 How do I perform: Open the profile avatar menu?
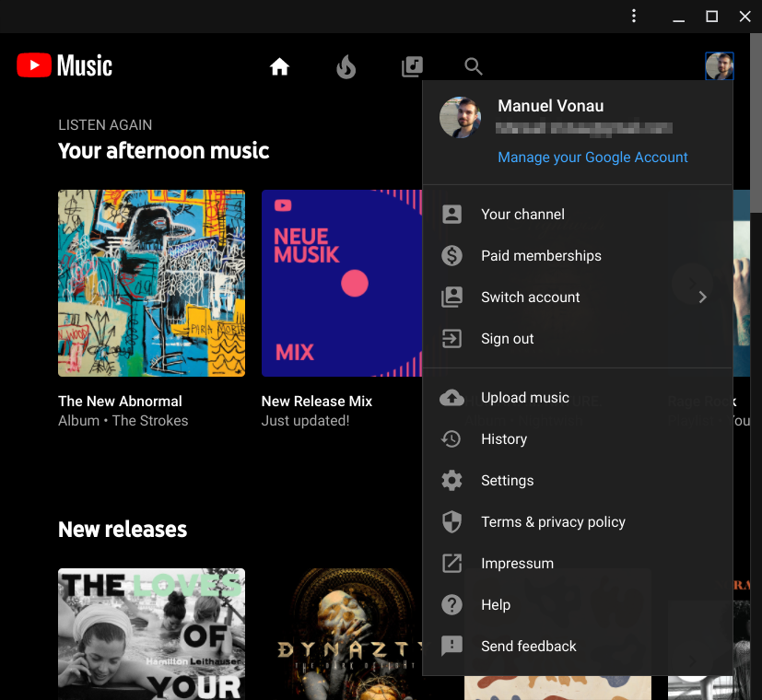click(719, 65)
